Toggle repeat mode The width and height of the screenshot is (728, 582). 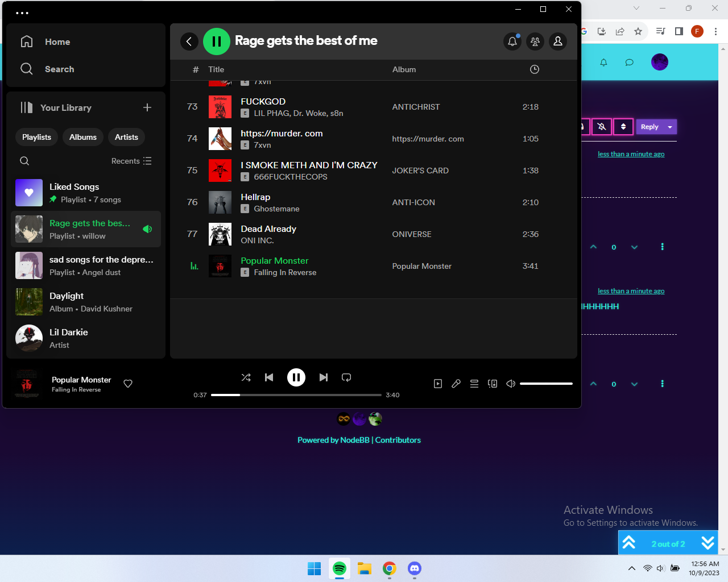[x=346, y=377]
